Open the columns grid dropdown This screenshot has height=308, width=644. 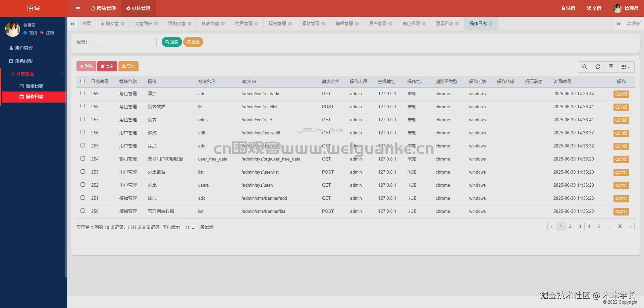[x=626, y=67]
